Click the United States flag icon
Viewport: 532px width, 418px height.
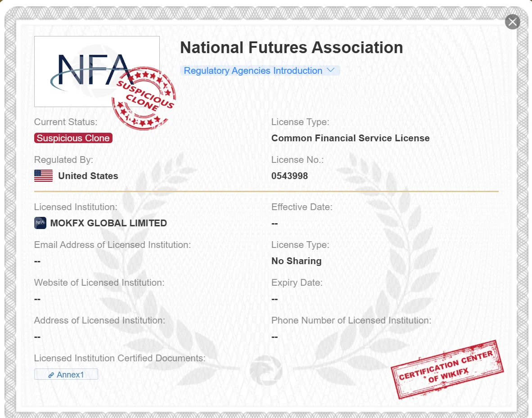[x=43, y=176]
